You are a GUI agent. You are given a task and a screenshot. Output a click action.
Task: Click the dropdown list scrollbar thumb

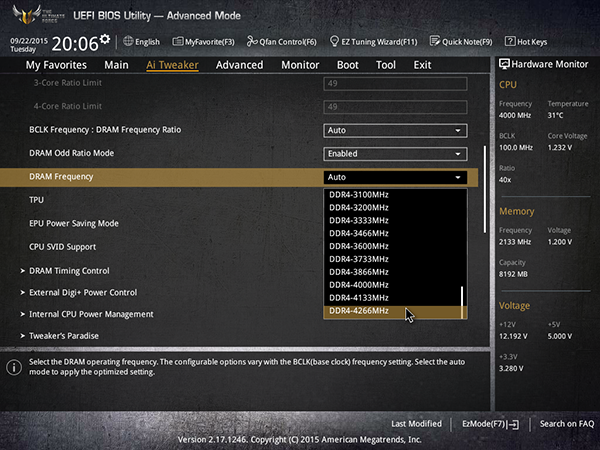[462, 302]
